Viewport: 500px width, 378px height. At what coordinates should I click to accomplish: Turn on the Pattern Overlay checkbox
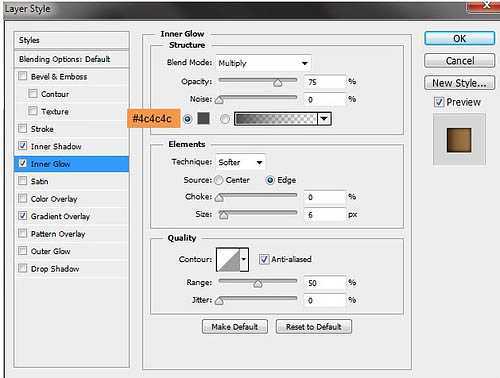point(22,233)
